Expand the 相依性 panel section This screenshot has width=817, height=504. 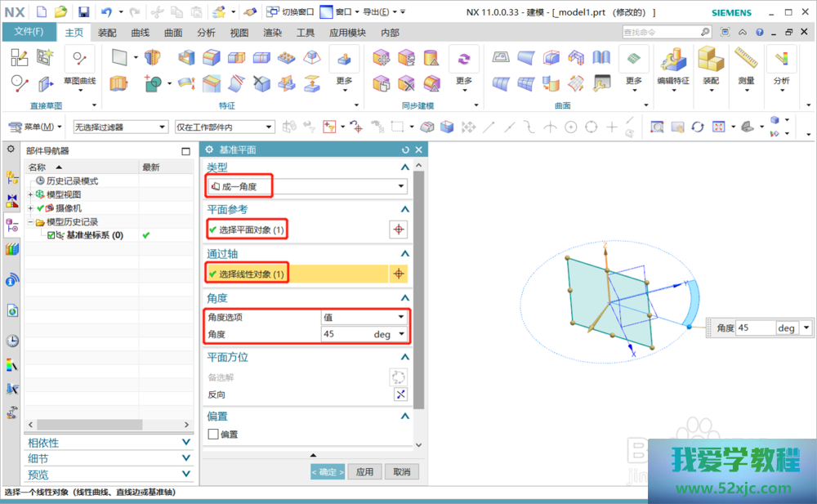point(110,443)
